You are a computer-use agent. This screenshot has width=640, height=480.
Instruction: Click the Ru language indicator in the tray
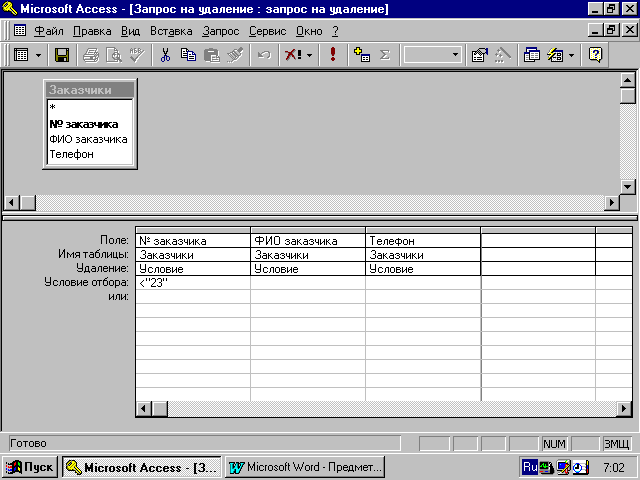click(x=530, y=467)
